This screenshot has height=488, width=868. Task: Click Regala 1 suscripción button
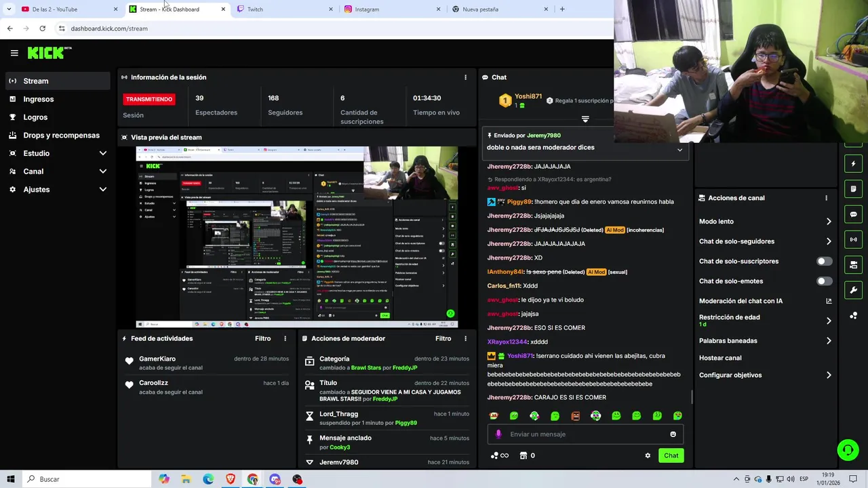coord(580,101)
